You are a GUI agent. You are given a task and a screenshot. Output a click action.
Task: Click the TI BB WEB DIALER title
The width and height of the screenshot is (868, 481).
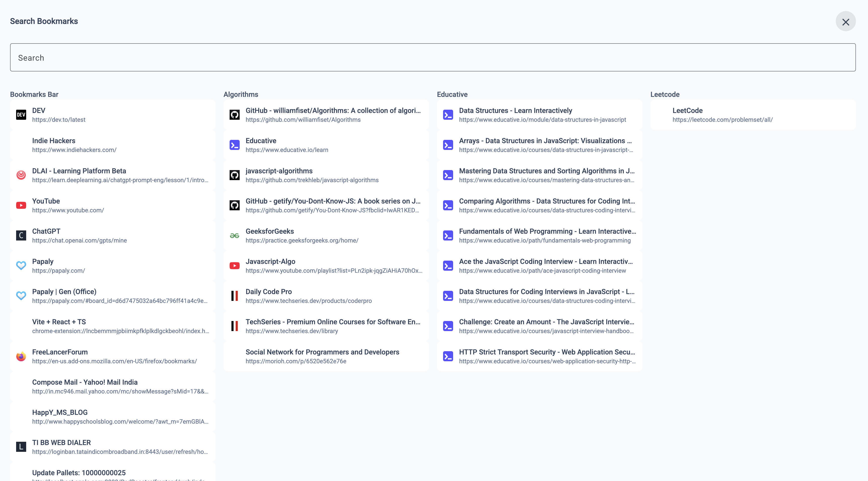tap(62, 443)
